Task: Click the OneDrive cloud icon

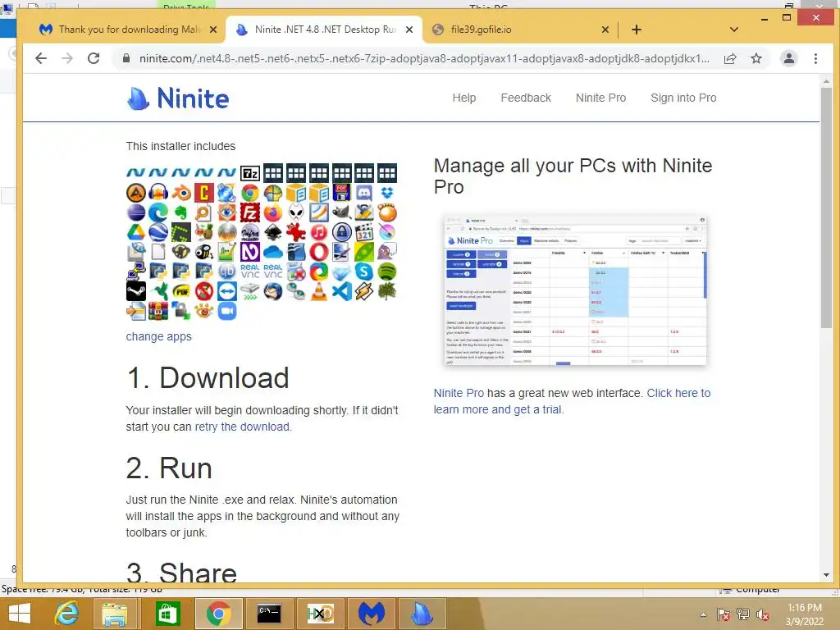Action: click(272, 251)
